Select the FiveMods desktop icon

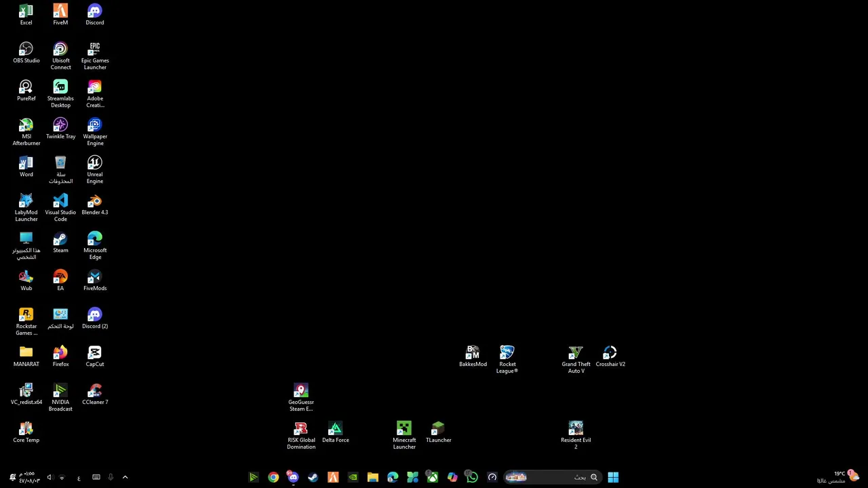point(95,281)
